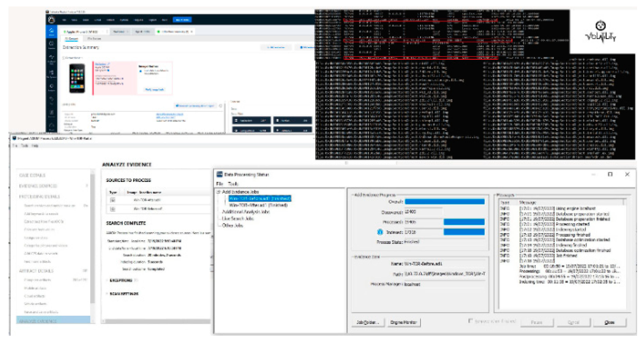This screenshot has width=644, height=344.
Task: Click the Magnet AXIOM Process title bar icon
Action: point(14,138)
